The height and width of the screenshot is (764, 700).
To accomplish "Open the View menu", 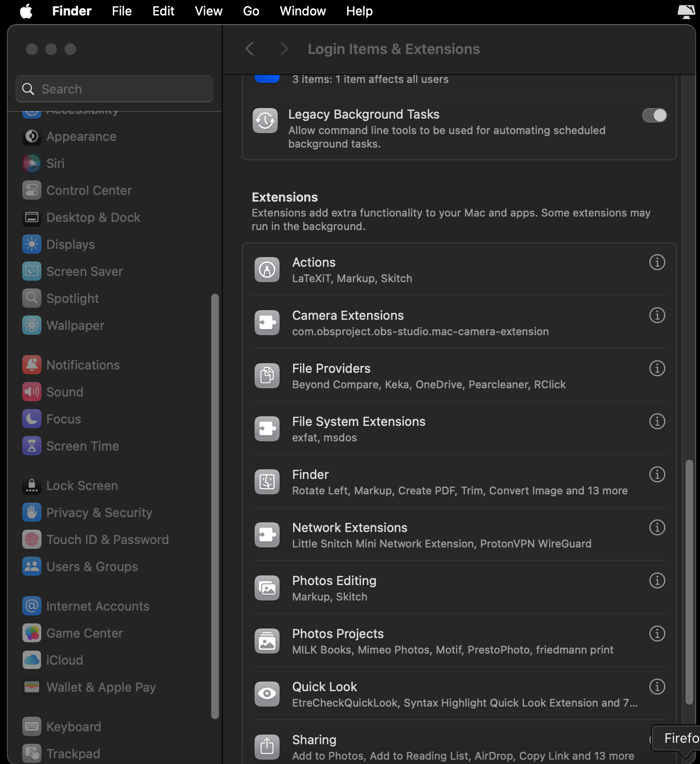I will point(208,11).
